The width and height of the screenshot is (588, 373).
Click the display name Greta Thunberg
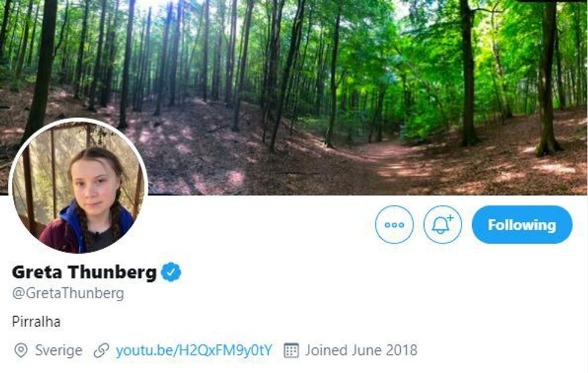click(x=84, y=272)
